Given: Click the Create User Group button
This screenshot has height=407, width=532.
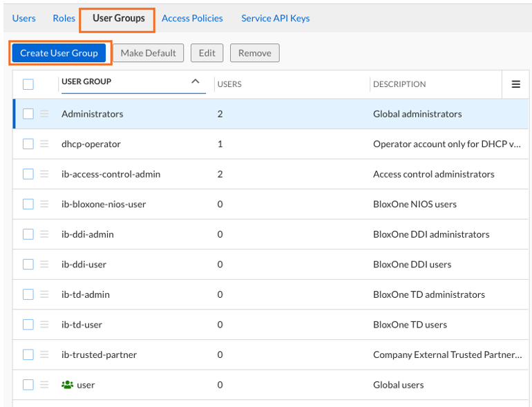Looking at the screenshot, I should 59,53.
